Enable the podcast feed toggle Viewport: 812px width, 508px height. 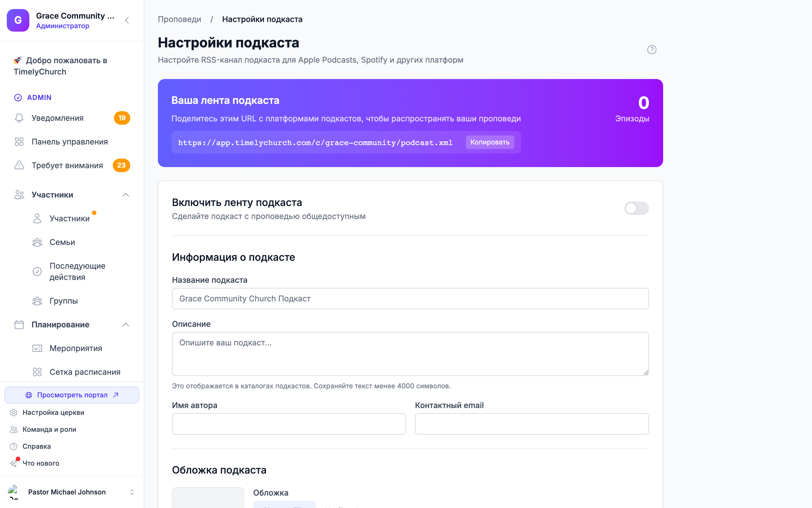point(637,208)
